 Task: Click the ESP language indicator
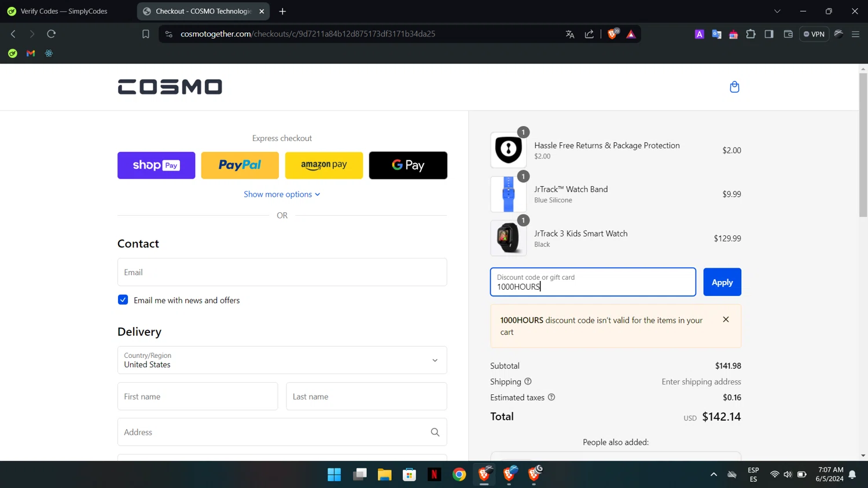click(753, 475)
